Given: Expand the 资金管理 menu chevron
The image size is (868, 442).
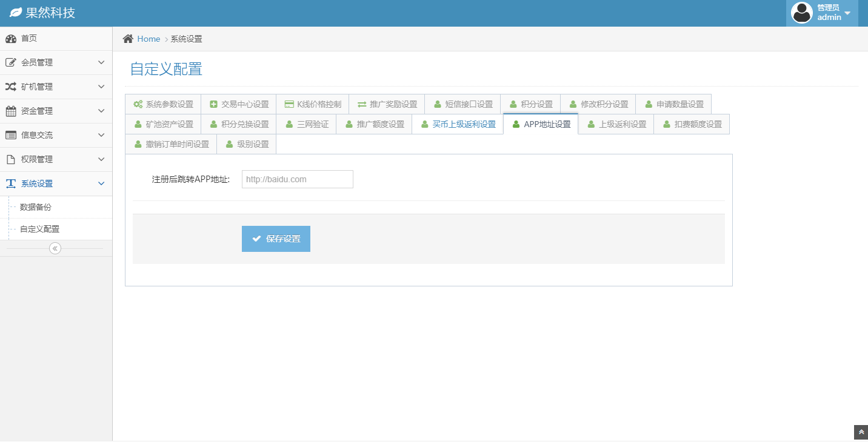Looking at the screenshot, I should click(x=101, y=111).
